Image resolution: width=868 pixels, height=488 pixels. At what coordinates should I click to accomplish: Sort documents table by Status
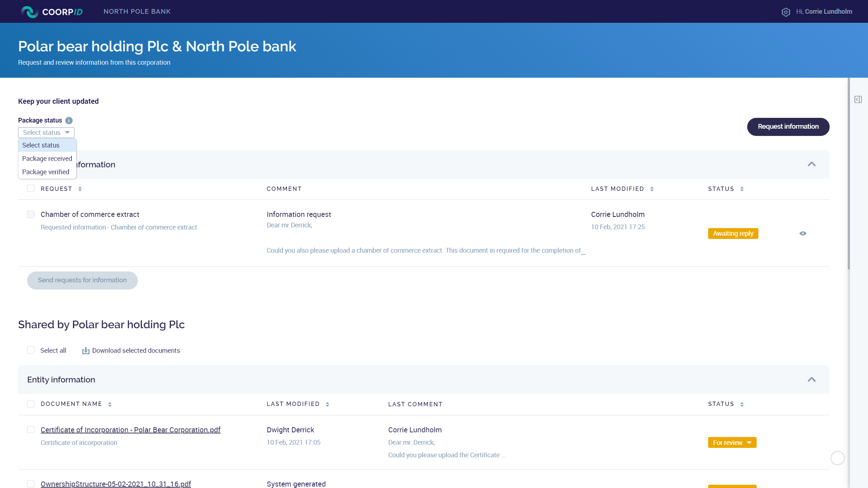[x=742, y=404]
